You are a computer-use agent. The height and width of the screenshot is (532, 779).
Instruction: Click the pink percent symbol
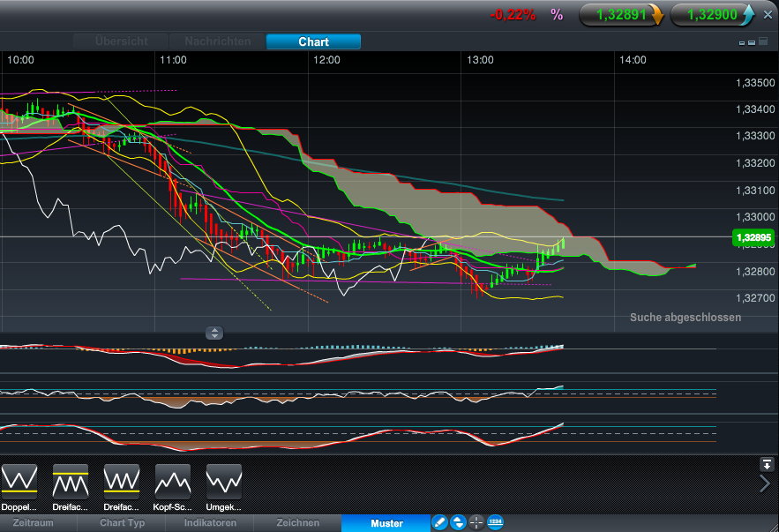(x=557, y=14)
